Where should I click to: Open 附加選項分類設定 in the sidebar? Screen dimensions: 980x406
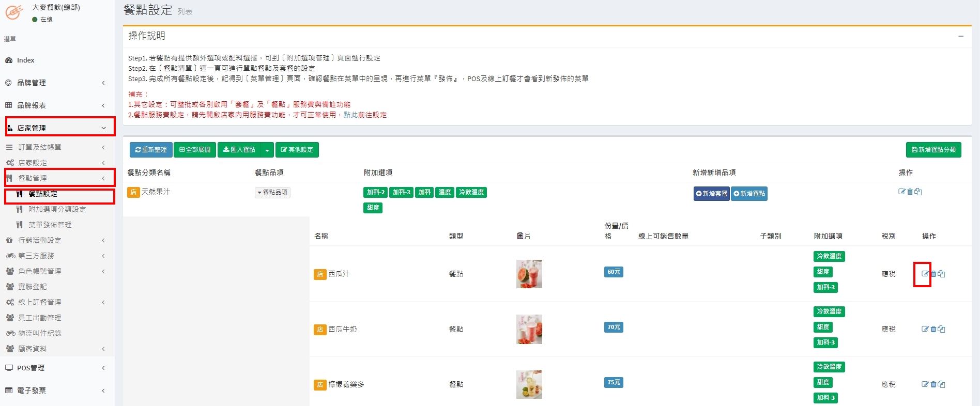tap(57, 209)
